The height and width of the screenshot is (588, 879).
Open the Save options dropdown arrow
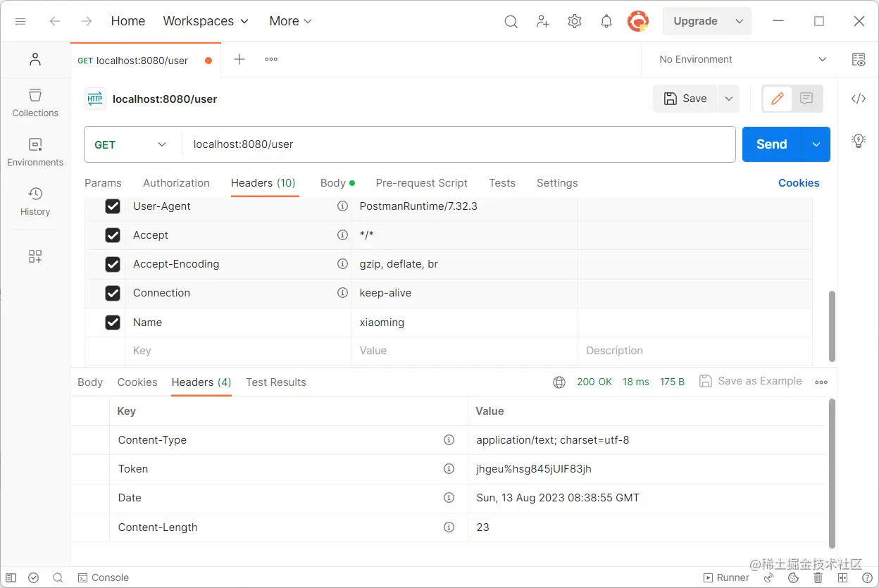click(x=729, y=99)
